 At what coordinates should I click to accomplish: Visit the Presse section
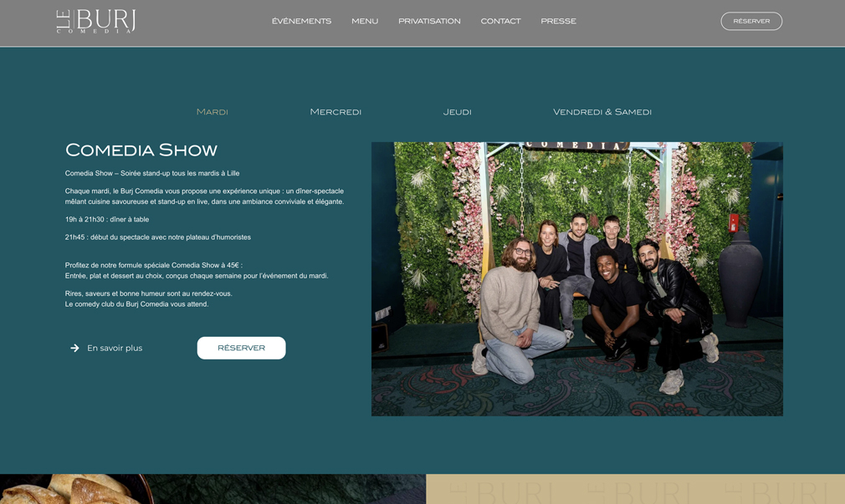558,21
